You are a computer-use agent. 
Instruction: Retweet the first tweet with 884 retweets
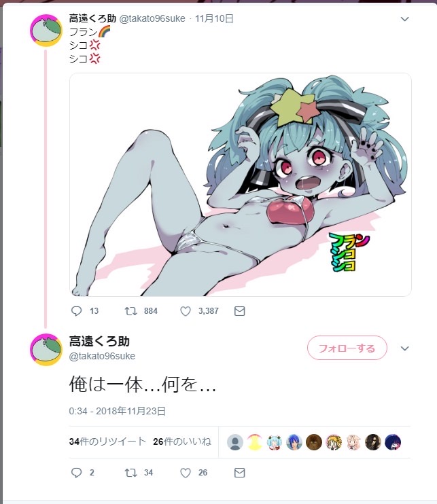click(131, 311)
